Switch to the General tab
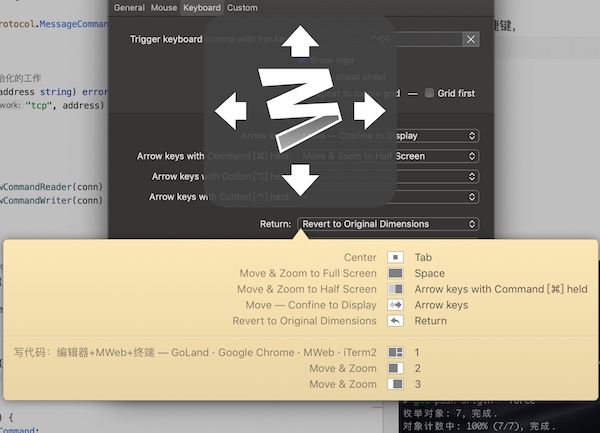The image size is (600, 433). tap(129, 8)
